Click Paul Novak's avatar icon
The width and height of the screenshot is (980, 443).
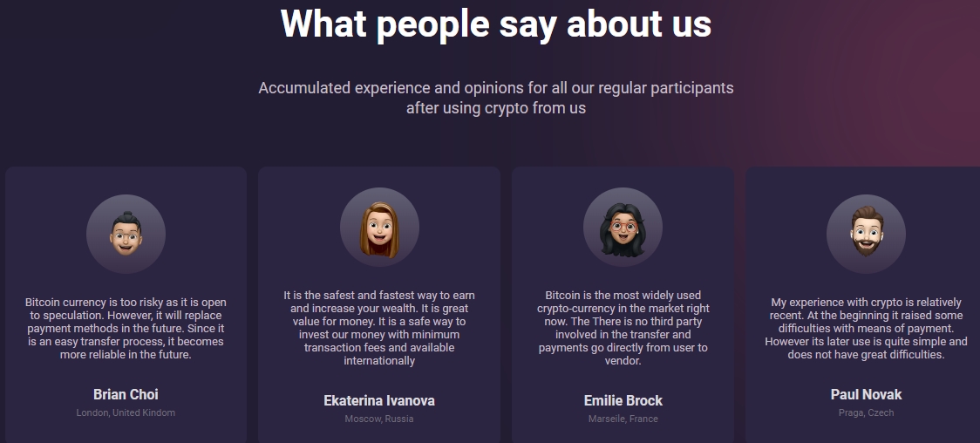tap(866, 234)
